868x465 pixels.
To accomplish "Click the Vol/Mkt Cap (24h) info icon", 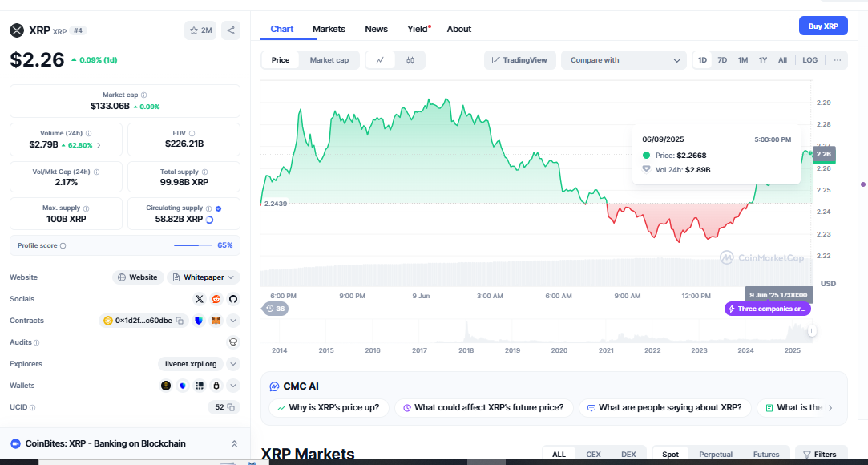I will click(97, 172).
